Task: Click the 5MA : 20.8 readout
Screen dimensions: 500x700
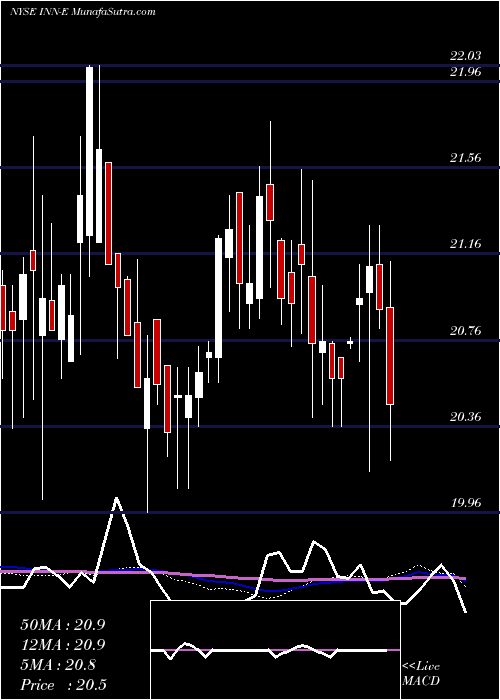Action: (58, 665)
